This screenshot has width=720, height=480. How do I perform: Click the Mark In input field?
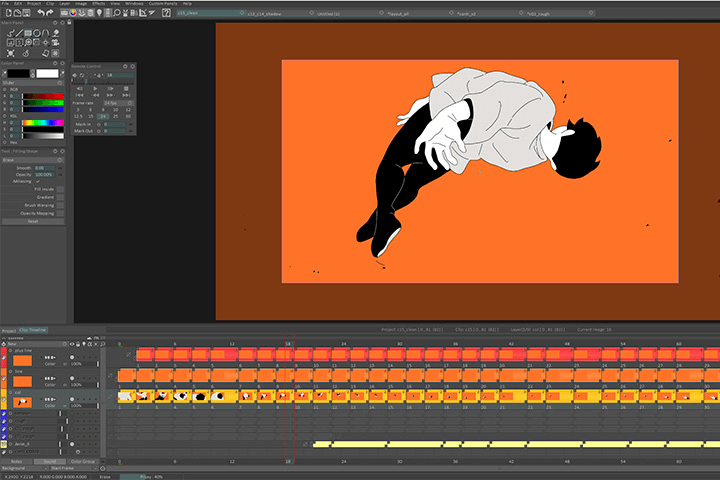tap(114, 124)
